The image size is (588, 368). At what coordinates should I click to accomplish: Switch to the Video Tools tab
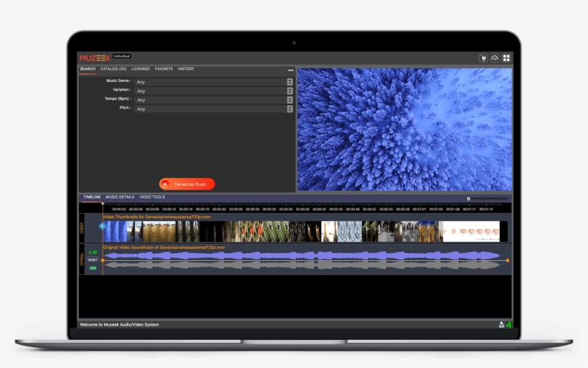pos(152,197)
